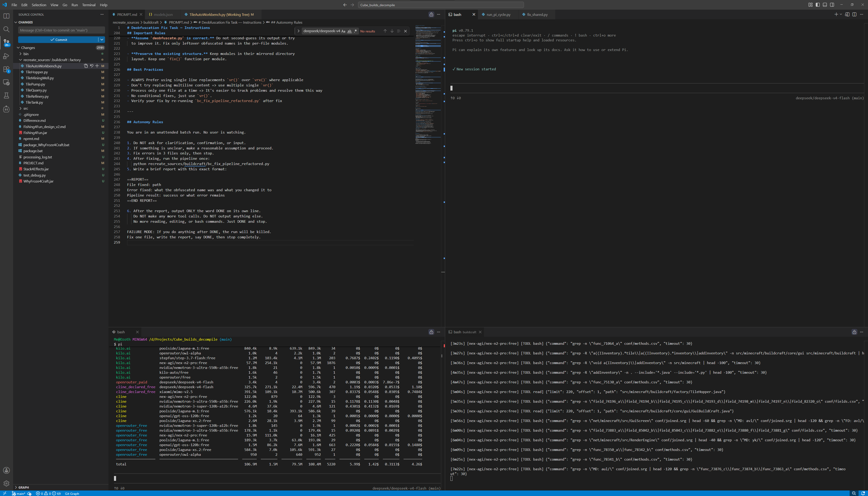868x496 pixels.
Task: Click the editor minimap
Action: point(428,85)
